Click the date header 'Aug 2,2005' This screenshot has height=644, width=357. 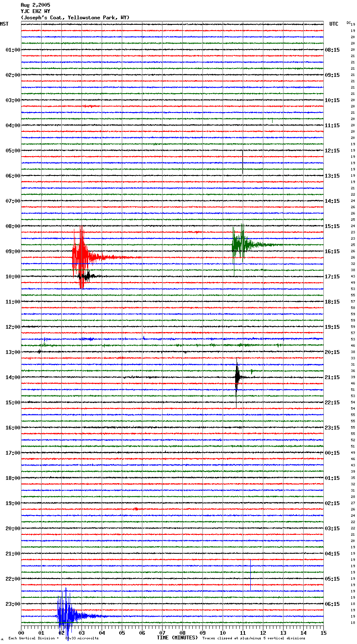[x=35, y=5]
